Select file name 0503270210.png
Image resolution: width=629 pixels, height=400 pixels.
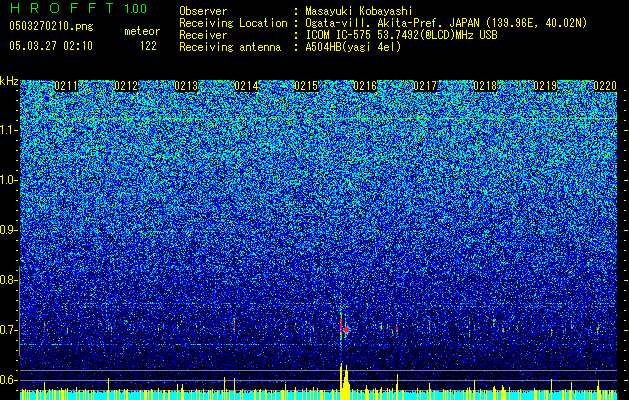(x=51, y=26)
